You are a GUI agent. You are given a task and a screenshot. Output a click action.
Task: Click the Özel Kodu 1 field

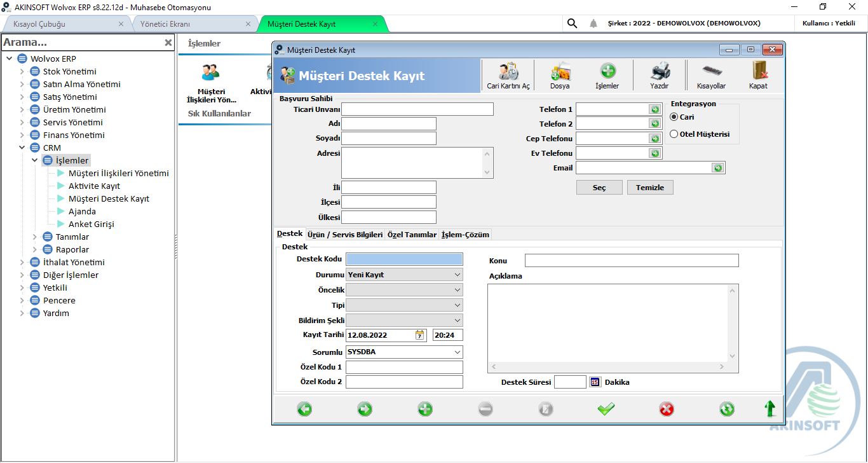[404, 367]
